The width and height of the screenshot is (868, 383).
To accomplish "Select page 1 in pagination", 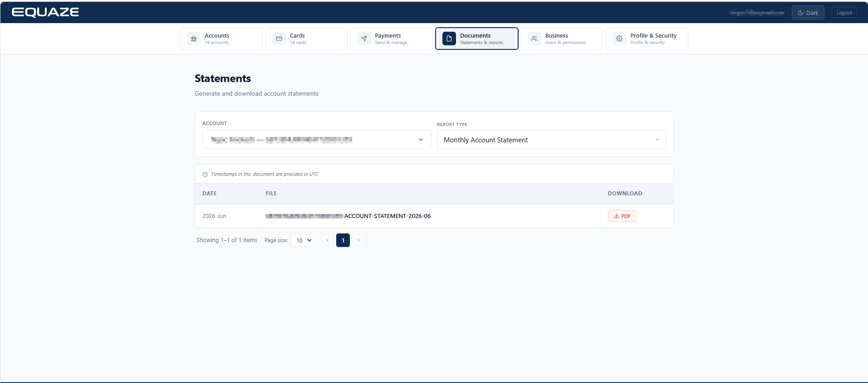I will click(343, 240).
